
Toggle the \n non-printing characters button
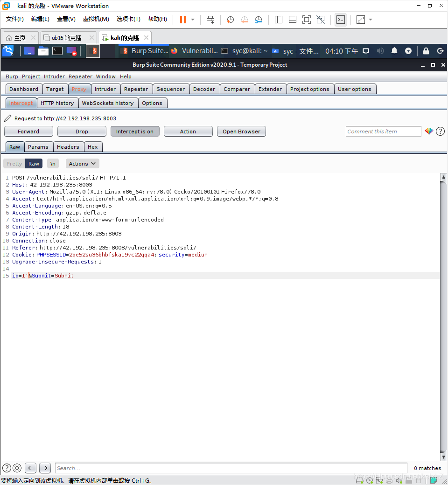tap(53, 164)
